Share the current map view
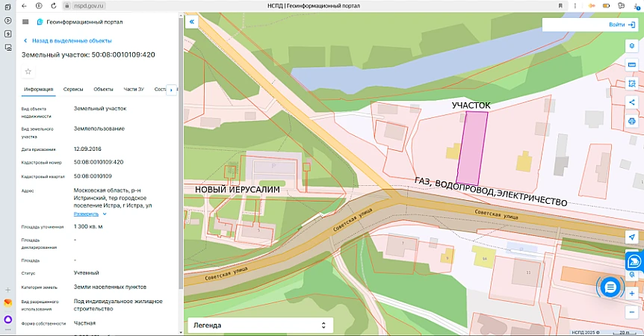The width and height of the screenshot is (644, 336). tap(631, 102)
